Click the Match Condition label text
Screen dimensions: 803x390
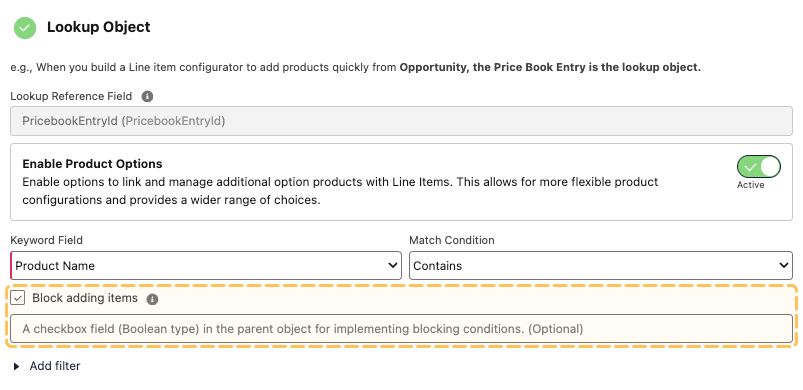(x=452, y=240)
